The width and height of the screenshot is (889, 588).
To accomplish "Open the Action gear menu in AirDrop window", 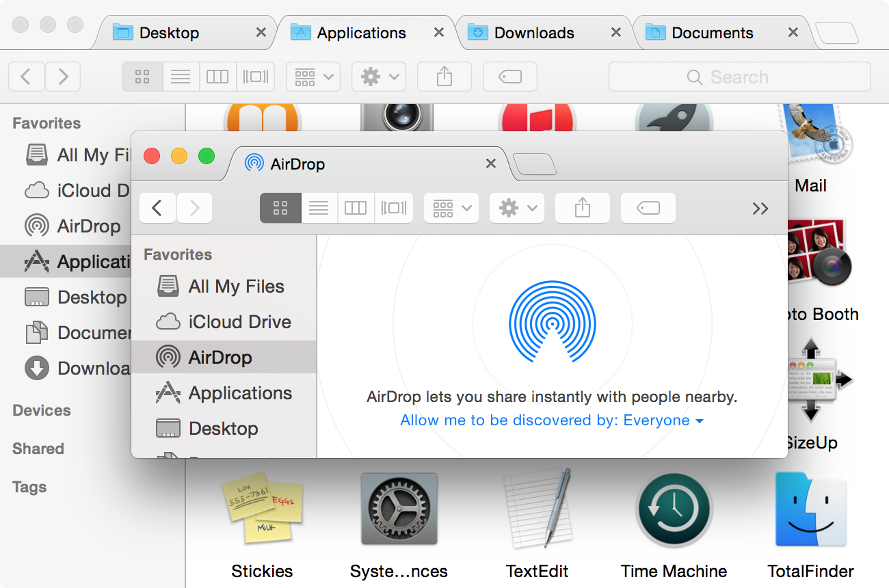I will point(516,208).
